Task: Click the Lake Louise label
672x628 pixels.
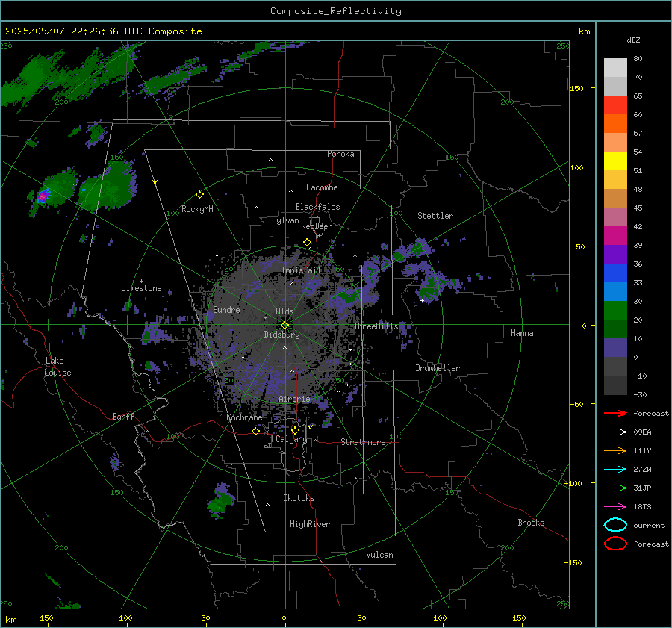Action: (x=57, y=367)
